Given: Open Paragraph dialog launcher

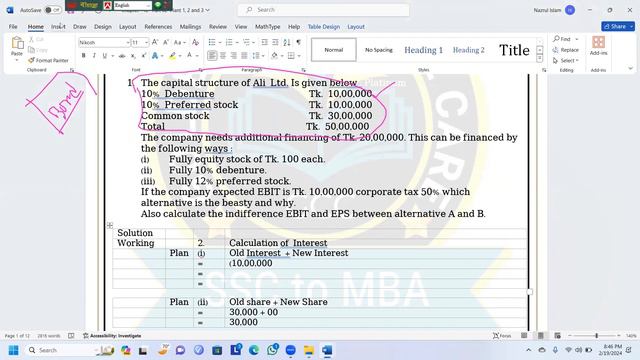Looking at the screenshot, I should pos(303,70).
